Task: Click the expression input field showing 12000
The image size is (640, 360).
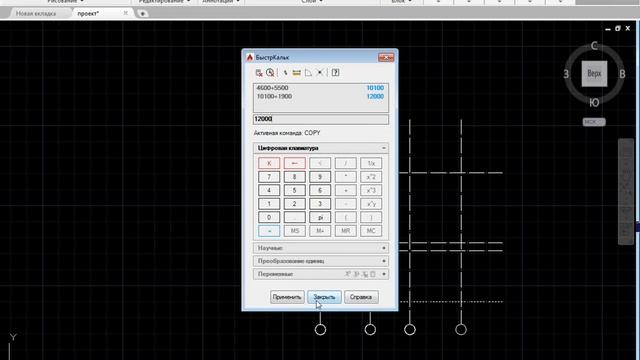Action: (320, 119)
